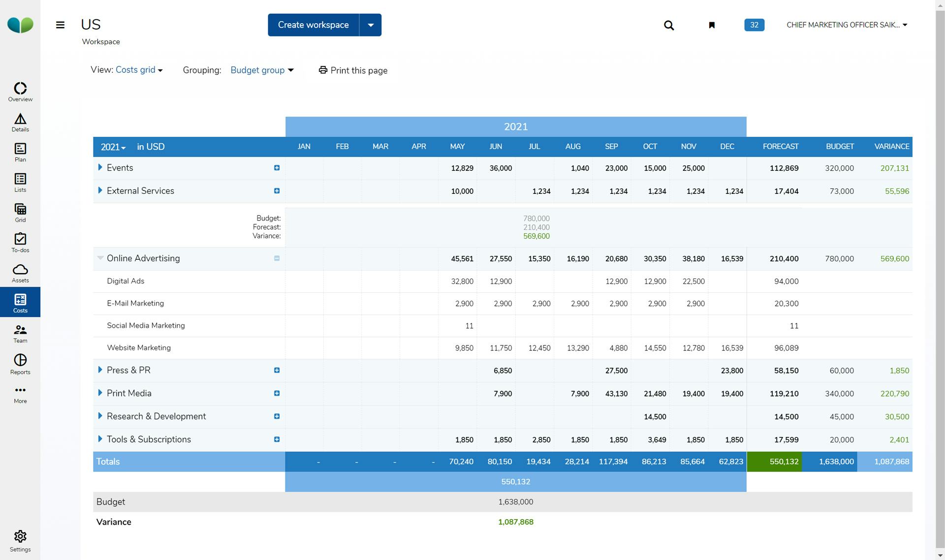Open the hamburger navigation menu
This screenshot has height=560, width=945.
(60, 25)
